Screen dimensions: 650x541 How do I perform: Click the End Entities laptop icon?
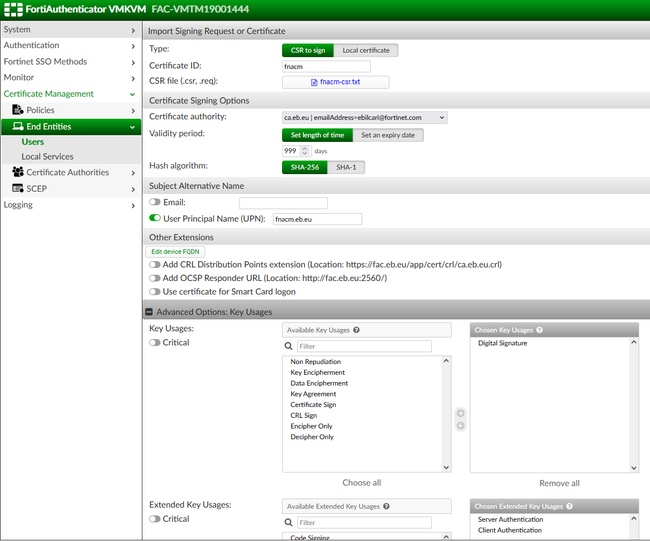point(18,126)
